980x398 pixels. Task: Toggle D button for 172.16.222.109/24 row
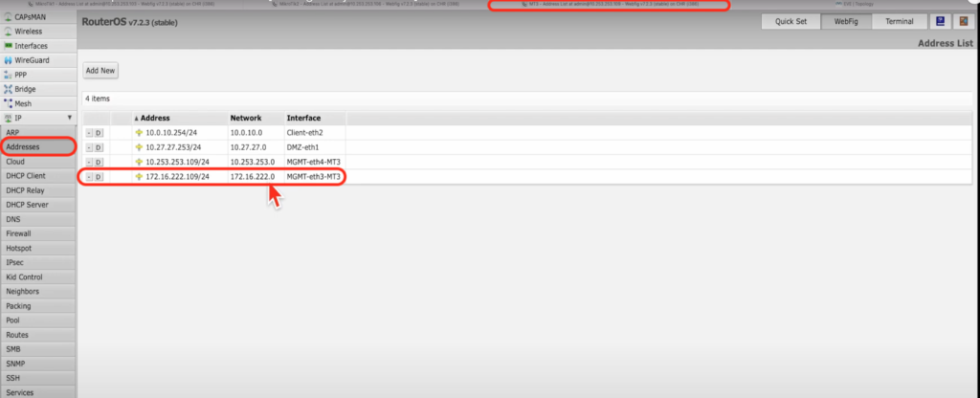click(x=99, y=177)
